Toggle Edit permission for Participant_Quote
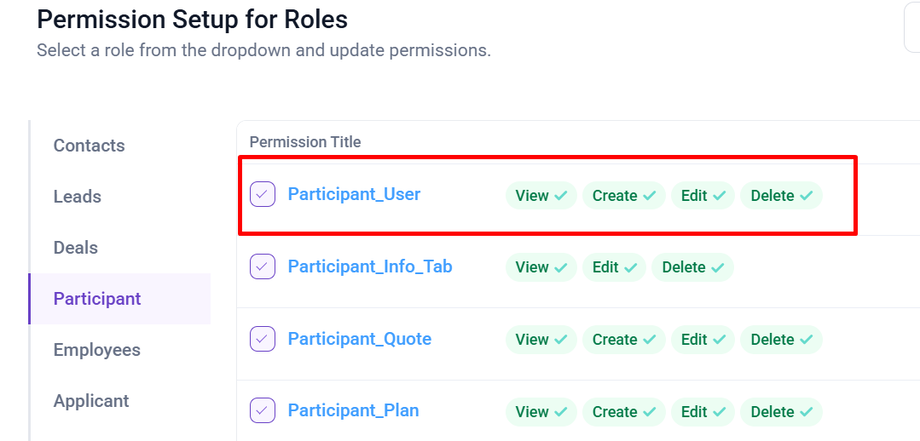The image size is (920, 441). (x=702, y=340)
